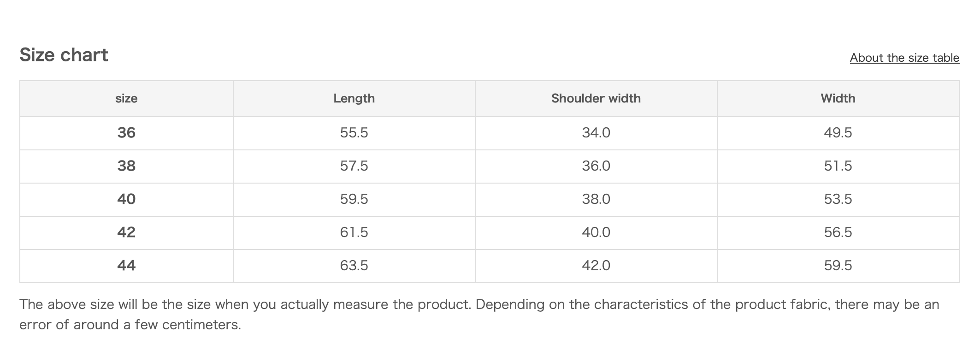Select the "size" column header
This screenshot has height=345, width=980.
point(126,98)
